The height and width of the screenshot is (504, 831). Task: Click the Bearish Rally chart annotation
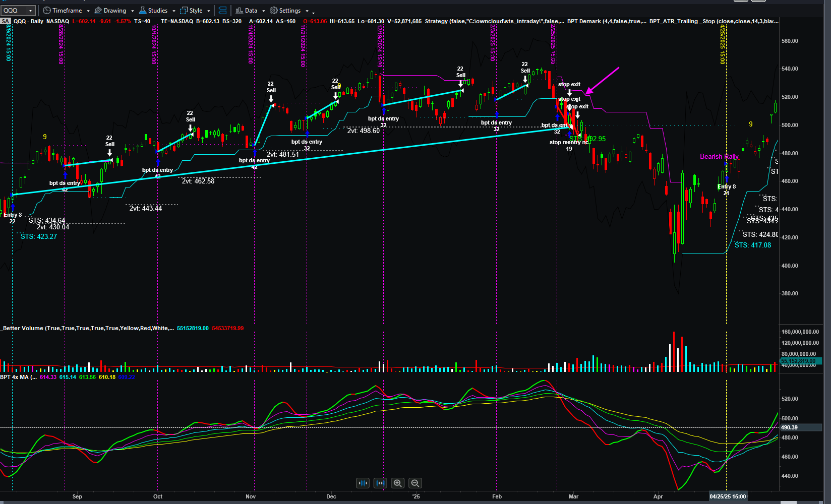(719, 157)
